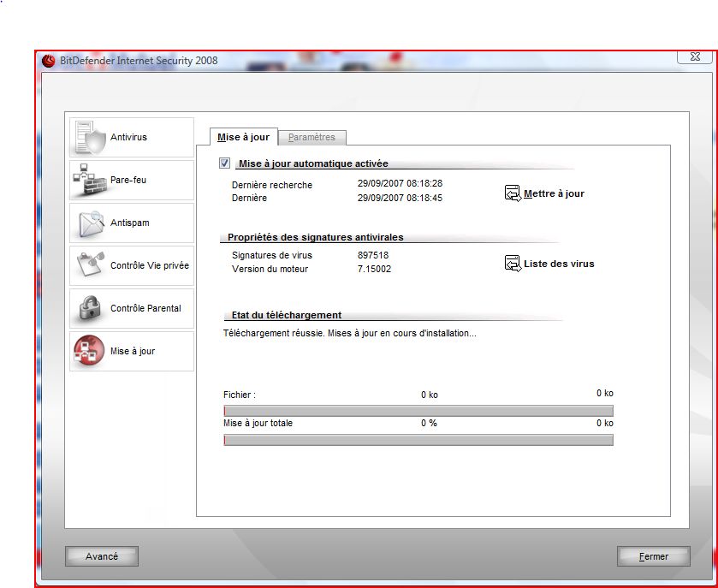Select the Antispam envelope icon
The image size is (718, 588).
tap(91, 223)
